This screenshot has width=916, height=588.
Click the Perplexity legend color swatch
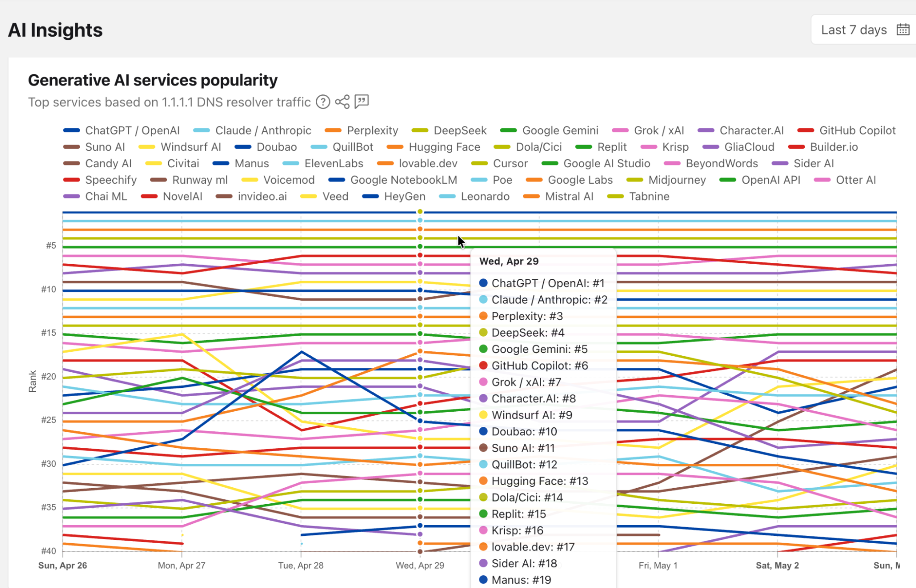333,131
